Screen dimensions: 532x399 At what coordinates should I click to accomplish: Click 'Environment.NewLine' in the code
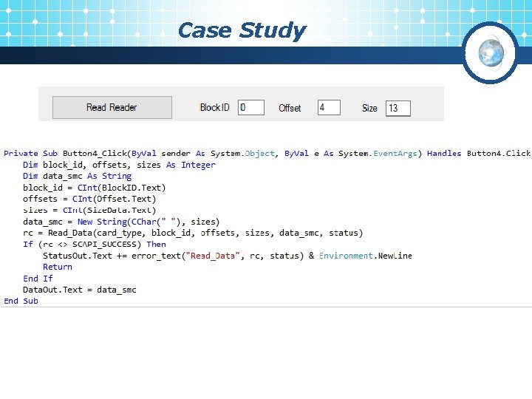tap(366, 256)
